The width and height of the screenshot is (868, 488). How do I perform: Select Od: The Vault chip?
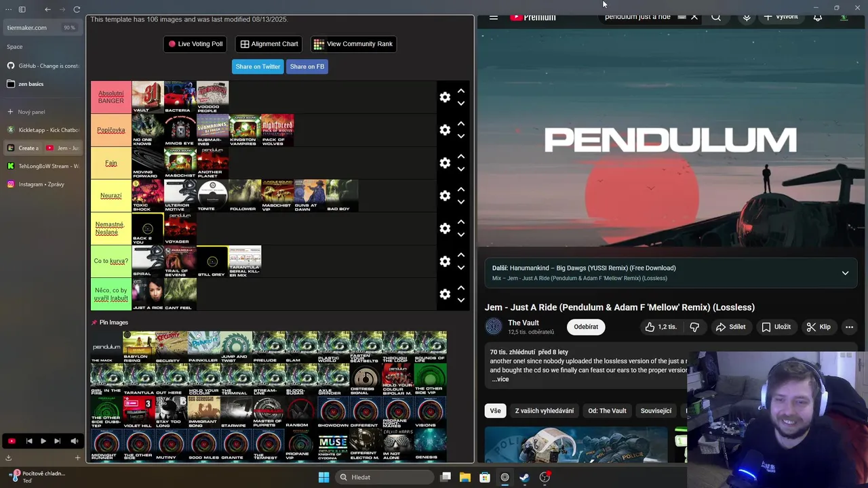pyautogui.click(x=607, y=411)
